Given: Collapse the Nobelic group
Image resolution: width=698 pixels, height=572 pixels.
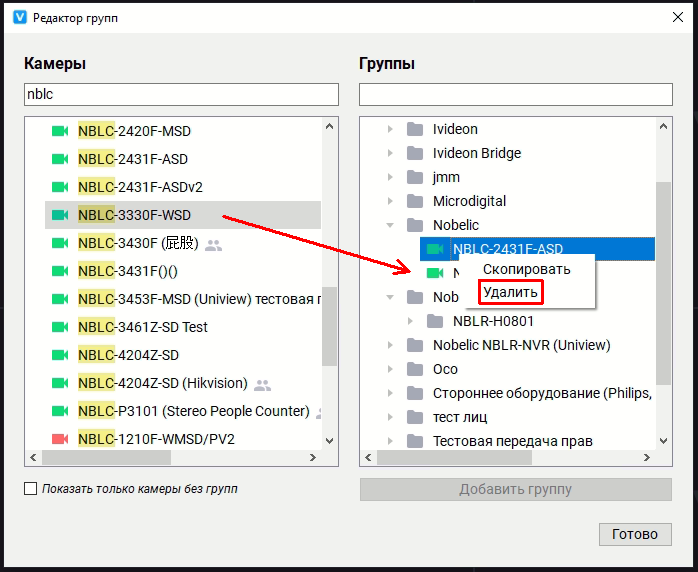Looking at the screenshot, I should 390,225.
